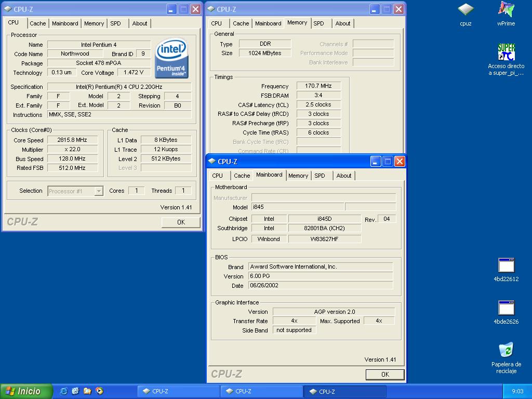This screenshot has height=399, width=532.
Task: Open About tab in the top-right Memory window
Action: coord(343,23)
